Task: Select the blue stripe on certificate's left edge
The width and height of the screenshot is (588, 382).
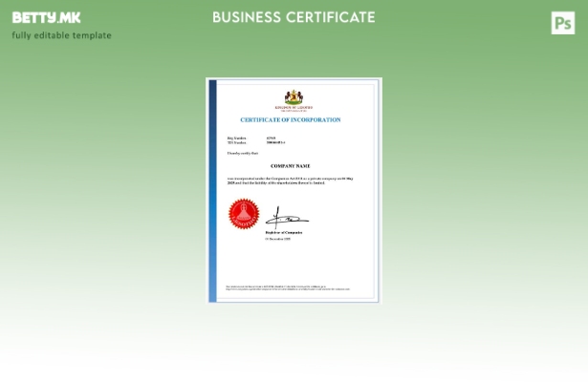Action: click(x=213, y=189)
